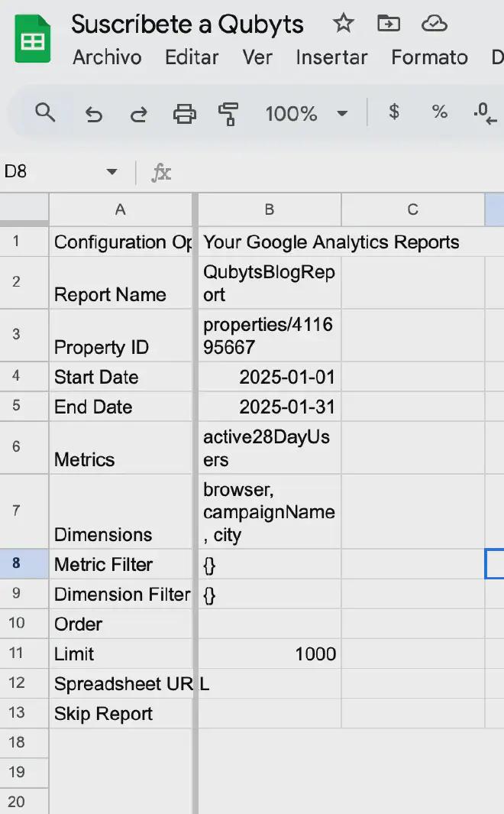Image resolution: width=504 pixels, height=814 pixels.
Task: Select column B header
Action: pyautogui.click(x=270, y=209)
